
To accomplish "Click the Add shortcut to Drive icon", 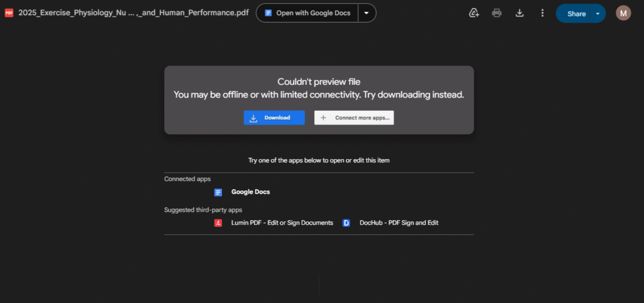I will pyautogui.click(x=474, y=13).
